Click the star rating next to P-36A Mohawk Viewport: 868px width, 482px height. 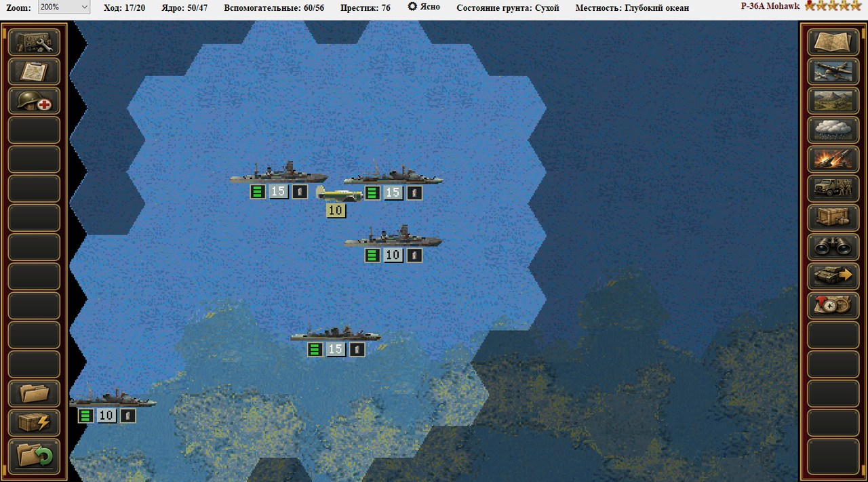[834, 6]
